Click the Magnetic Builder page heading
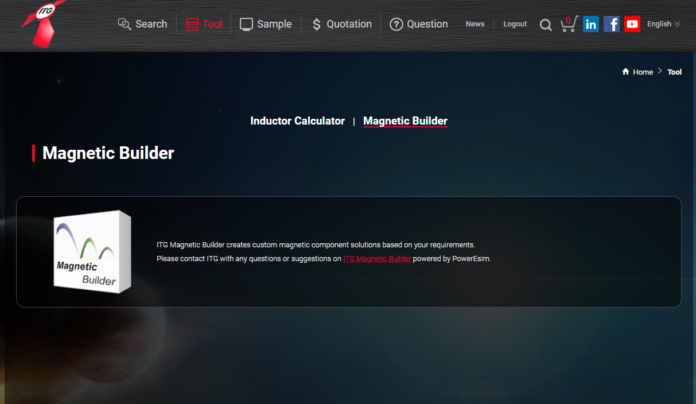 pos(108,153)
